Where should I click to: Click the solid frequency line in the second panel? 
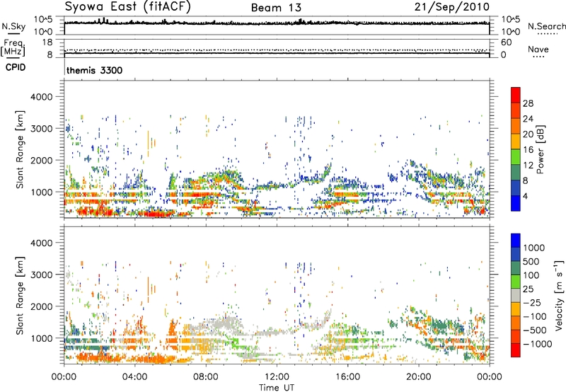(x=277, y=53)
